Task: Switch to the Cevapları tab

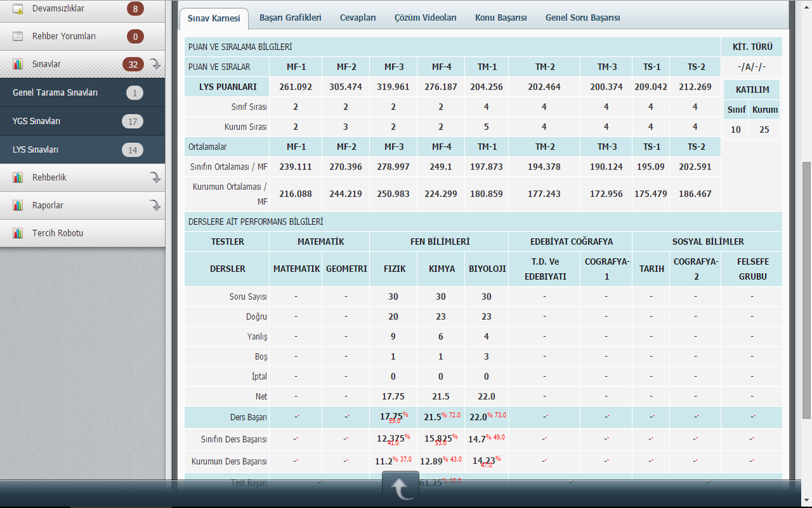Action: click(358, 18)
